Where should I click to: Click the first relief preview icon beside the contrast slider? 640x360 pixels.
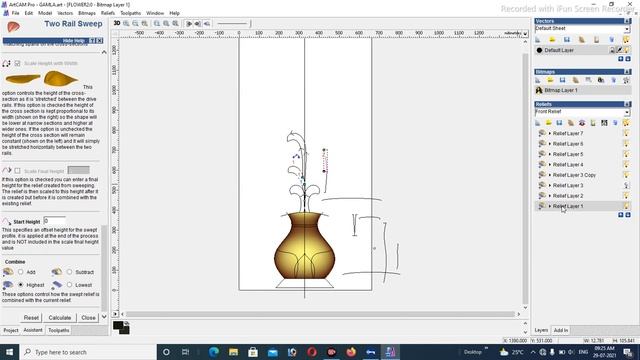(189, 24)
